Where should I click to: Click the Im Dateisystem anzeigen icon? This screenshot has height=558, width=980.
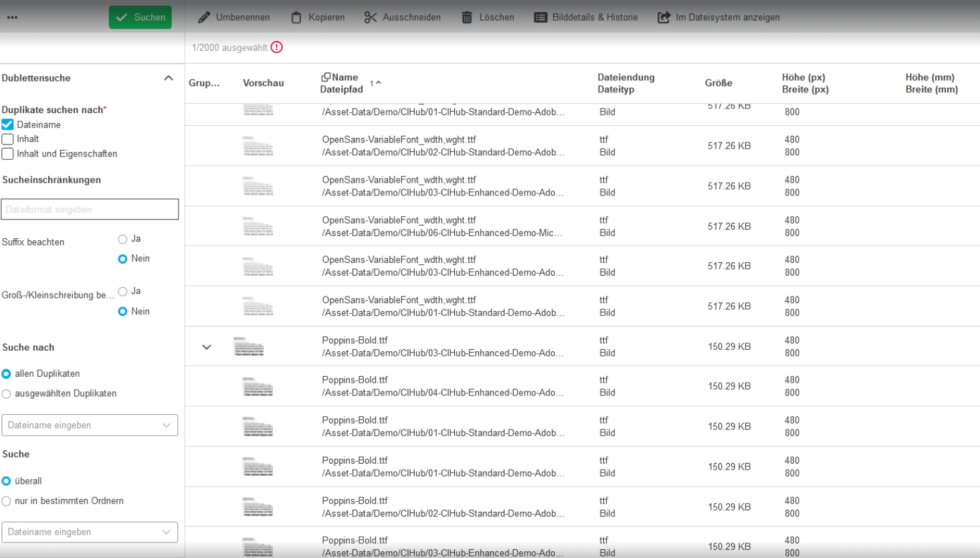(664, 17)
